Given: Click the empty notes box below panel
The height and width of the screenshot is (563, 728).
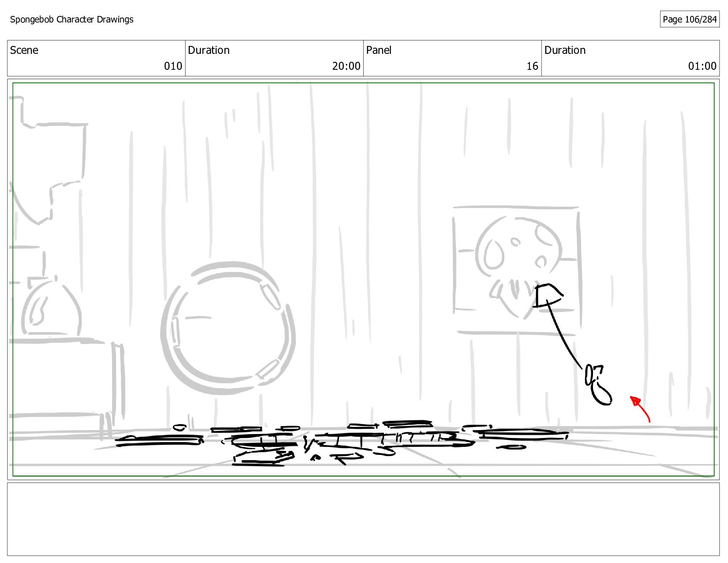Looking at the screenshot, I should point(363,519).
